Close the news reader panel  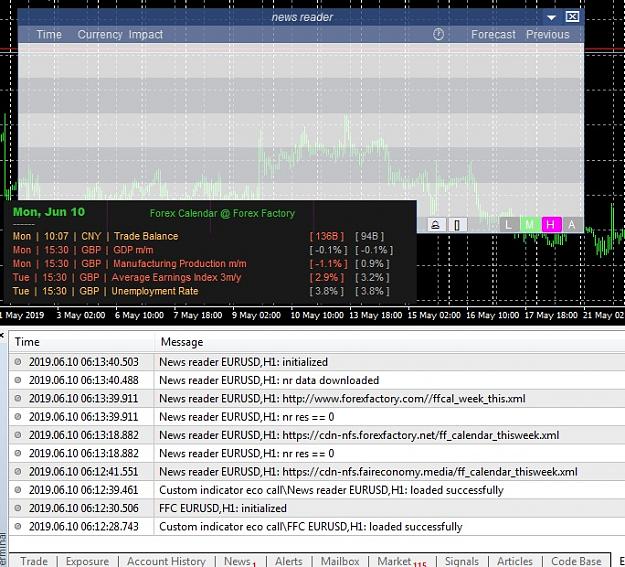point(572,17)
